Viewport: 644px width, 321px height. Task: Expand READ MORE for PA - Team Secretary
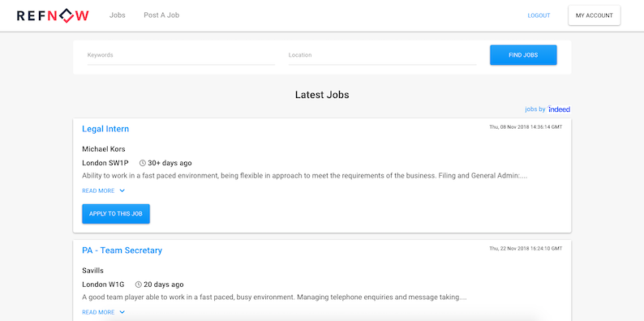(x=104, y=312)
